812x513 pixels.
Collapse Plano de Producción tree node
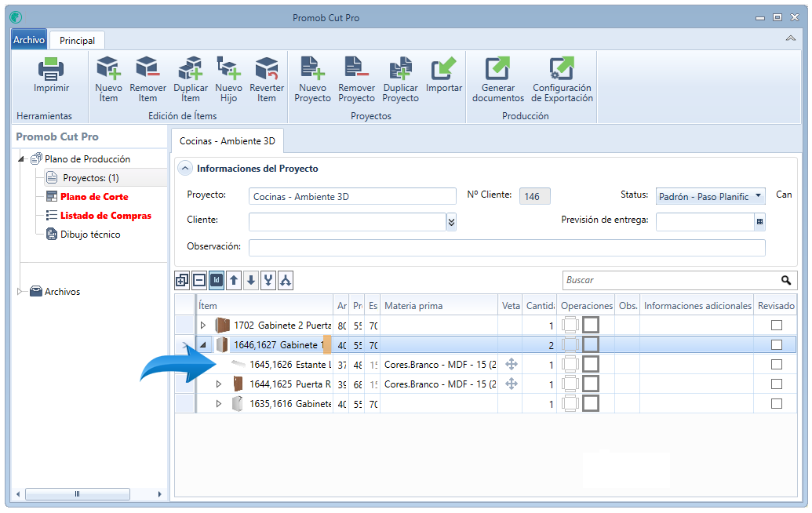click(20, 159)
